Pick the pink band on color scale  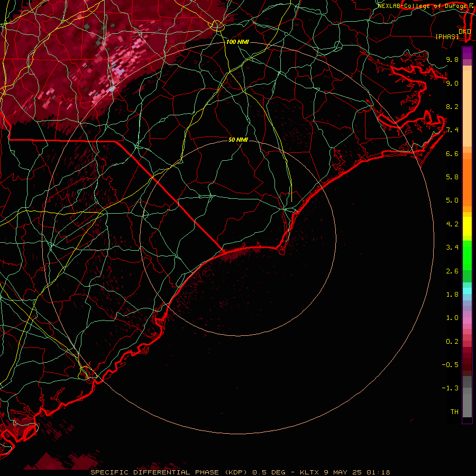[x=467, y=321]
